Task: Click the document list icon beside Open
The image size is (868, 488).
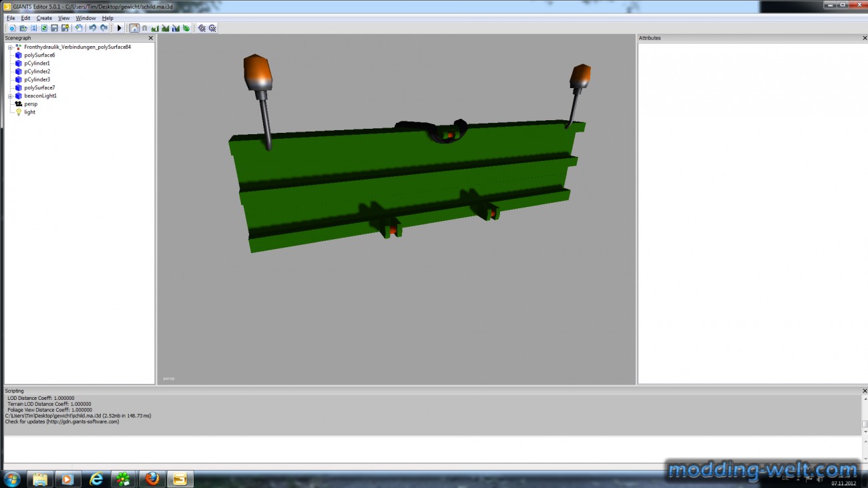Action: click(33, 28)
